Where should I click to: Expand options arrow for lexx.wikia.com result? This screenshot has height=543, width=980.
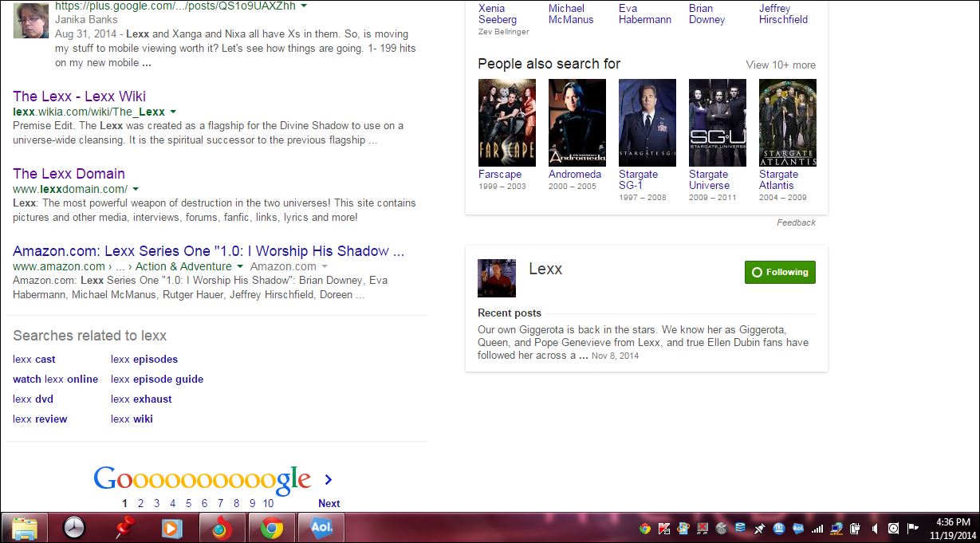pyautogui.click(x=173, y=112)
